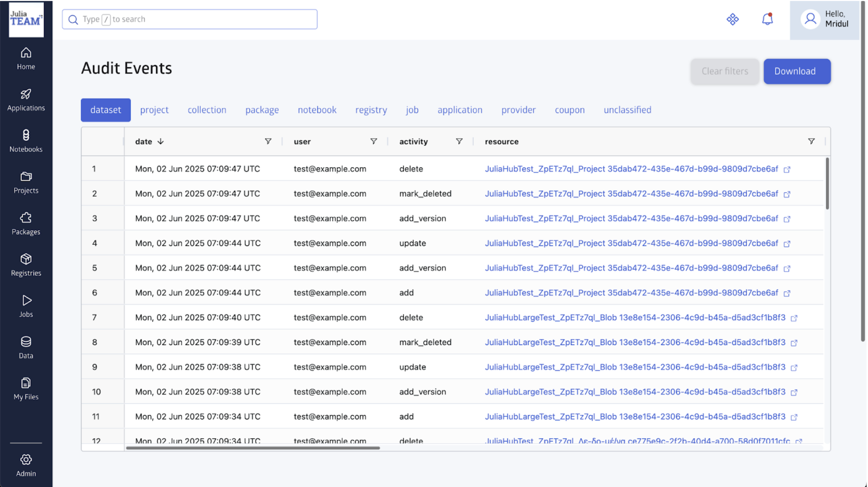This screenshot has height=487, width=868.
Task: Open the activity column filter
Action: point(459,141)
